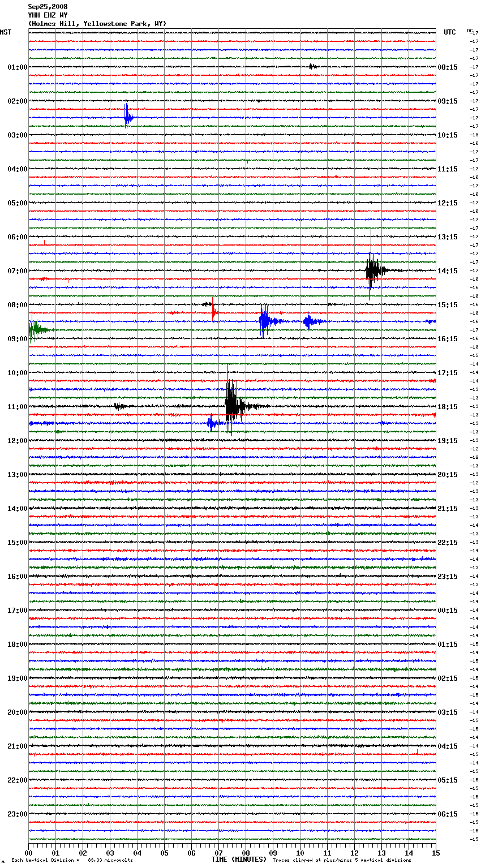Select the 16:00 MST time label
Image resolution: width=481 pixels, height=868 pixels.
tap(17, 577)
